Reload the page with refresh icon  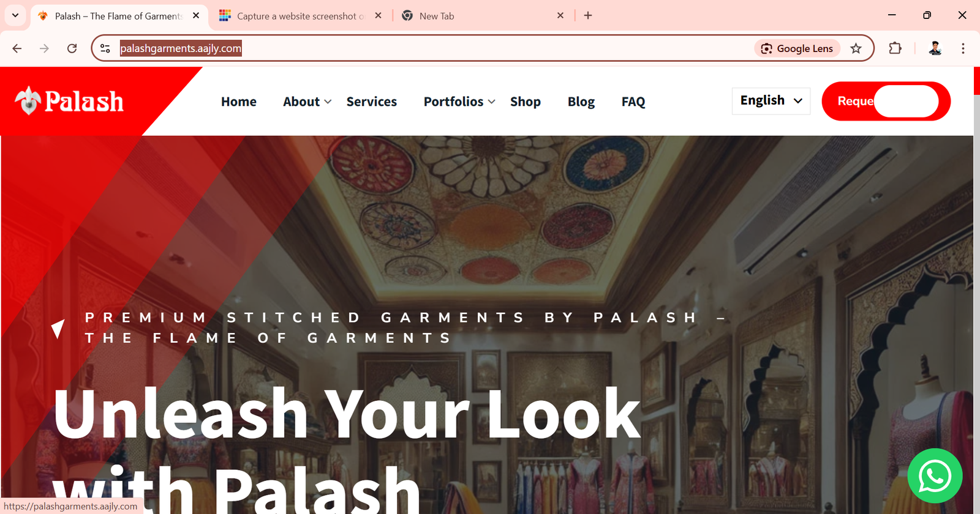(x=72, y=48)
